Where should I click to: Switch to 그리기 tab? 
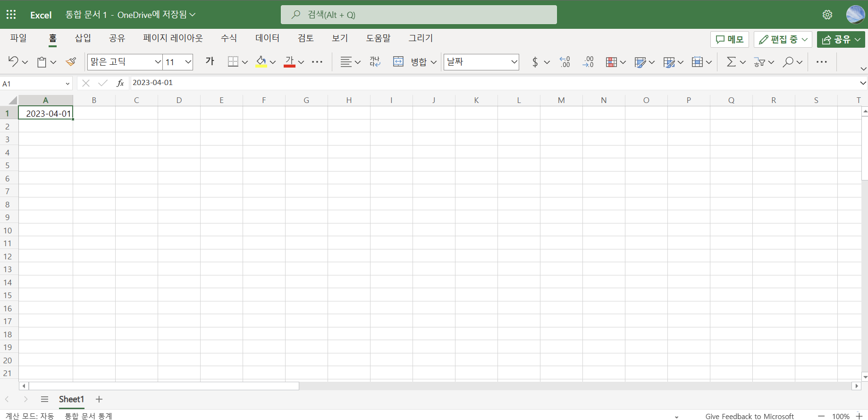(421, 38)
